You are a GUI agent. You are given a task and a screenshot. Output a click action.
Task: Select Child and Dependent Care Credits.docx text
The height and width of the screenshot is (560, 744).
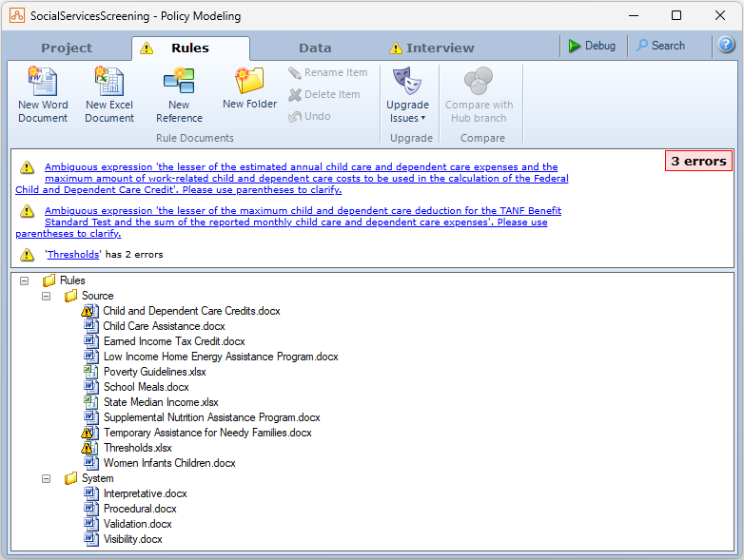pyautogui.click(x=191, y=311)
